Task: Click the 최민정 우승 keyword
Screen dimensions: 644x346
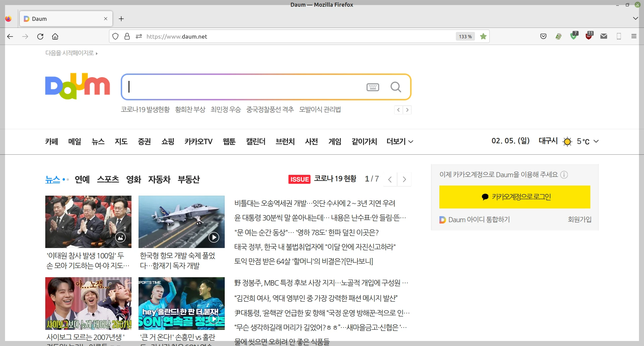Action: point(226,110)
